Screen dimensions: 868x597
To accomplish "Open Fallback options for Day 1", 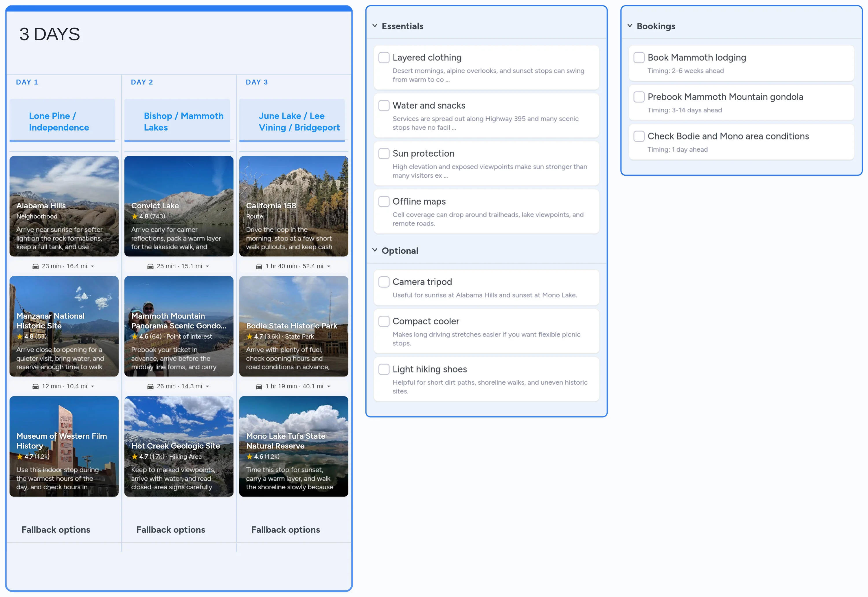I will tap(56, 530).
